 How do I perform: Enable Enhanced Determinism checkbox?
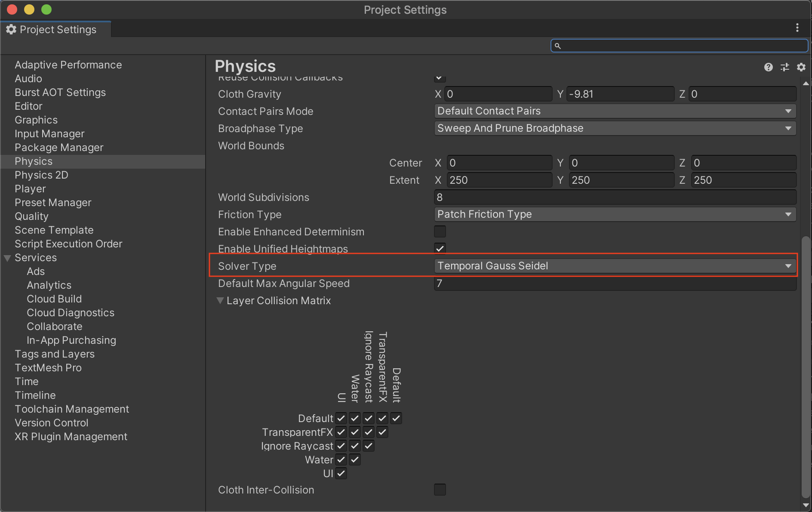pos(440,231)
